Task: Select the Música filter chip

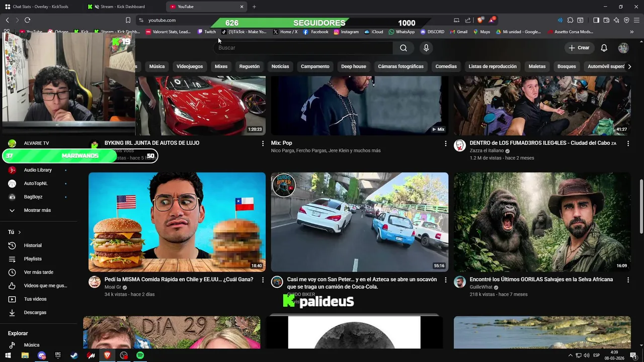Action: coord(157,66)
